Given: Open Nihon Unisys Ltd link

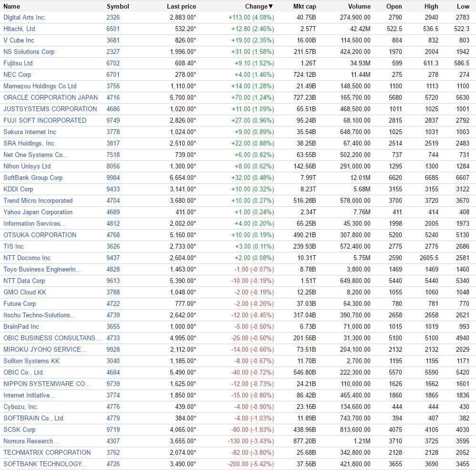Looking at the screenshot, I should tap(27, 167).
